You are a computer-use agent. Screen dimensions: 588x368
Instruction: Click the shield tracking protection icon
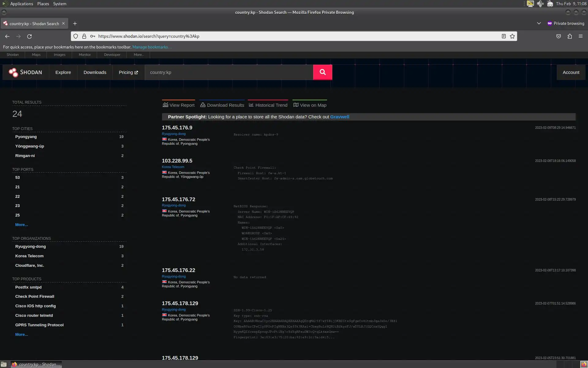(76, 36)
